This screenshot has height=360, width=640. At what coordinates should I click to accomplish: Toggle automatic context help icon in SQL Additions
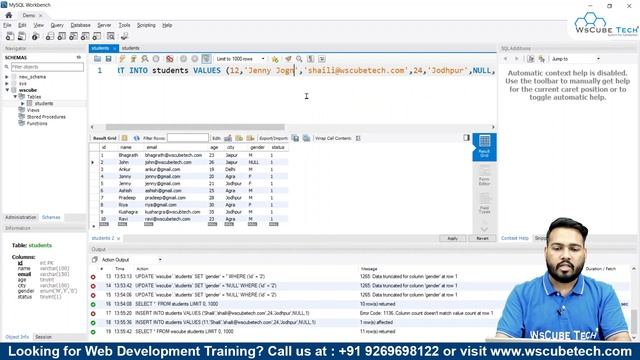542,59
